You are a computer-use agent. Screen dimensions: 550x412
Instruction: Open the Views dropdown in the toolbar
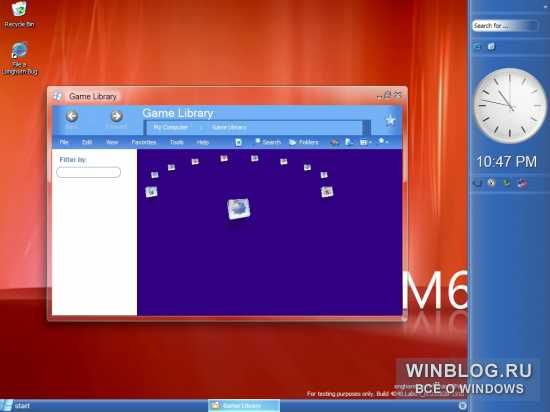point(365,142)
